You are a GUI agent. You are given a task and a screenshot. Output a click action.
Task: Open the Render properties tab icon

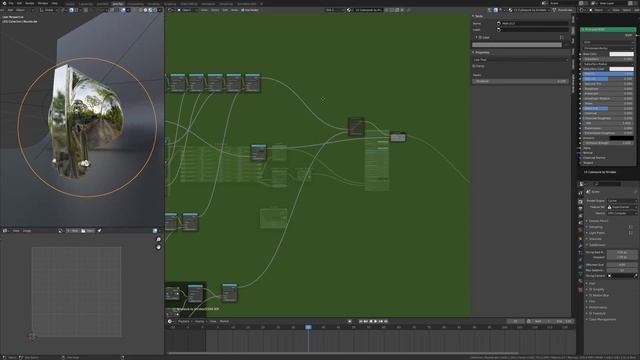[x=580, y=202]
